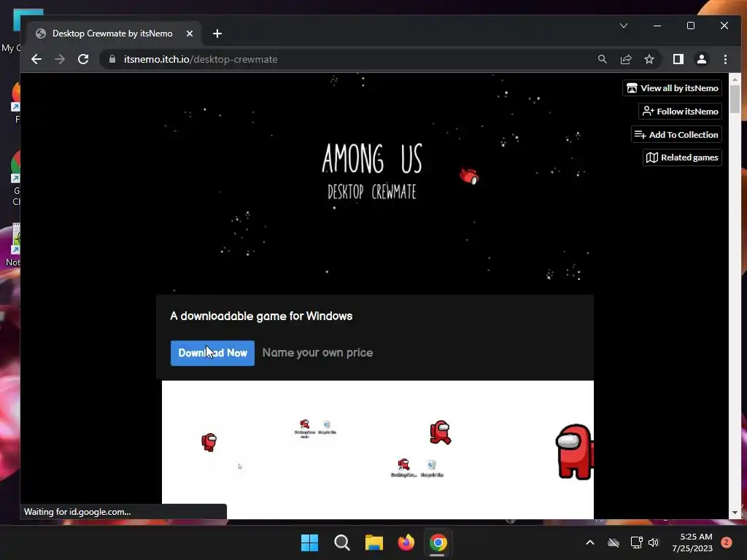Image resolution: width=747 pixels, height=560 pixels.
Task: Click the Among Us Desktop Crewmate banner title
Action: 372,171
